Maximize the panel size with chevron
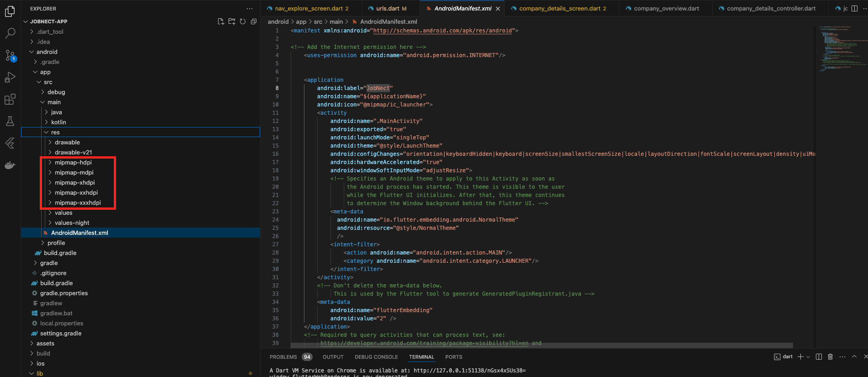Viewport: 868px width, 377px height. [x=854, y=357]
